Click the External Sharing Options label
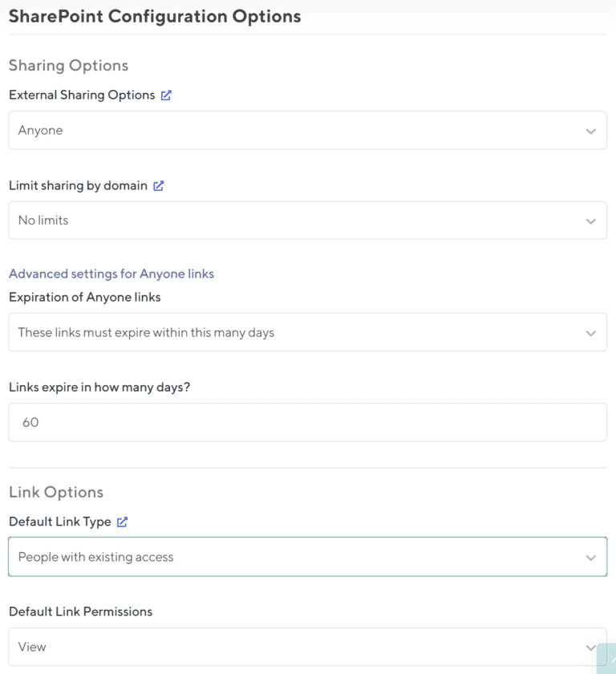The image size is (616, 674). pos(82,95)
